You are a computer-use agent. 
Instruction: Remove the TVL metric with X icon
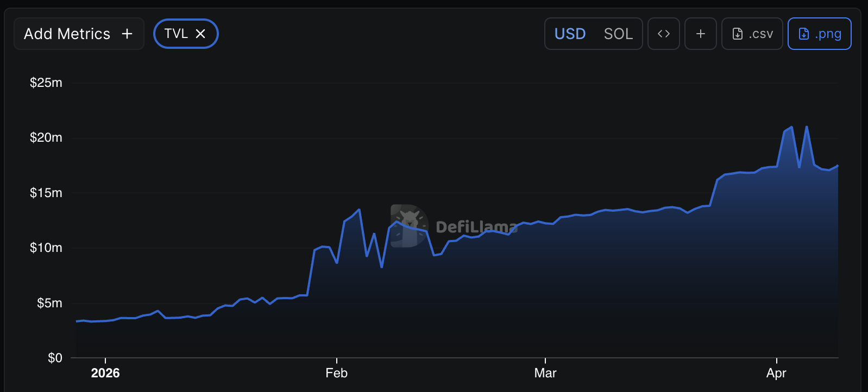[x=200, y=34]
